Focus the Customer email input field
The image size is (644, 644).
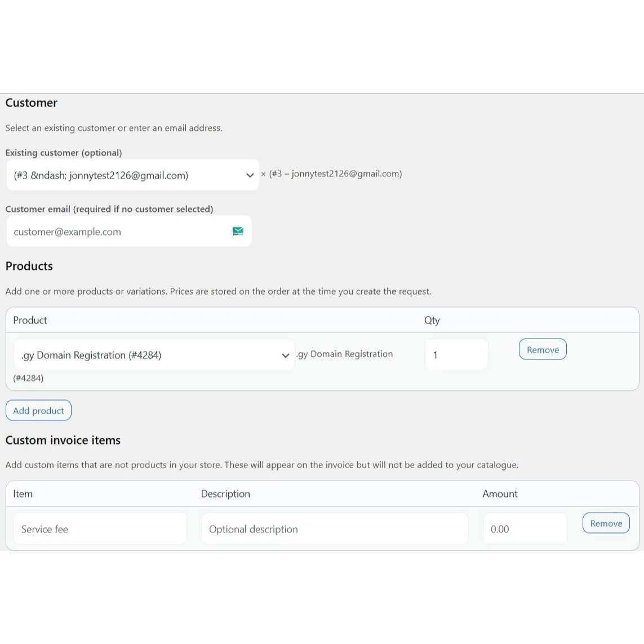point(118,232)
